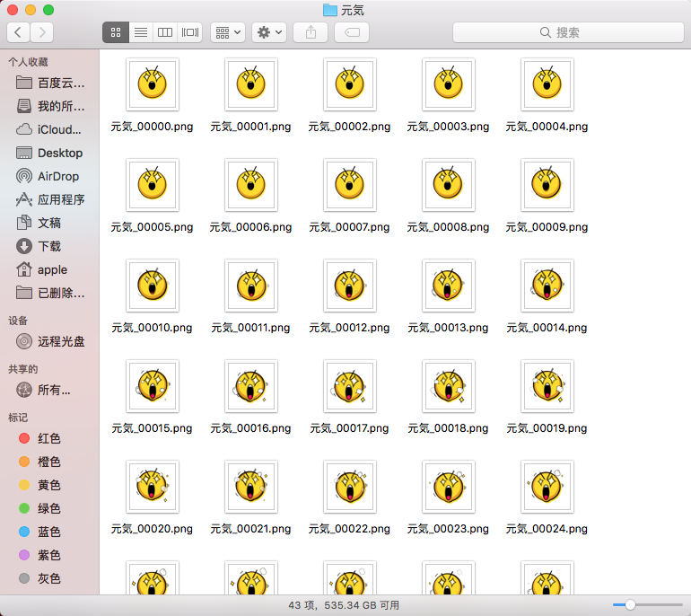This screenshot has width=691, height=616.
Task: Switch to Cover Flow view
Action: point(190,32)
